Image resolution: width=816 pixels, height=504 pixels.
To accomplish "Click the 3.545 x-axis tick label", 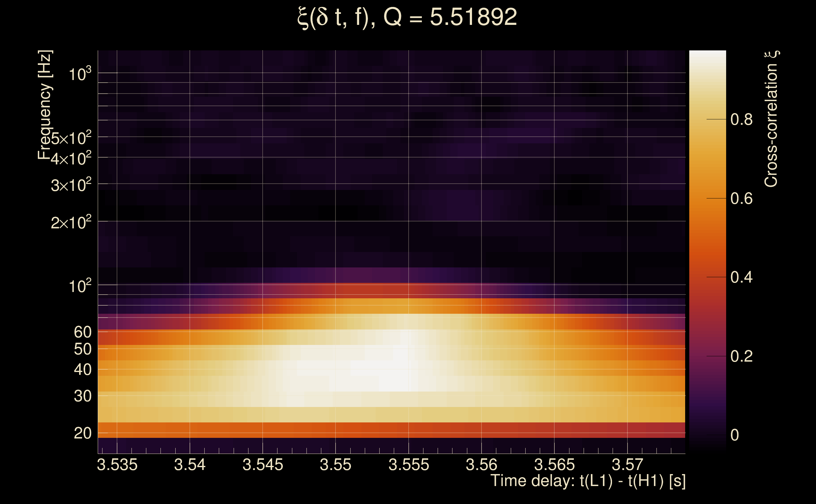I will [263, 465].
